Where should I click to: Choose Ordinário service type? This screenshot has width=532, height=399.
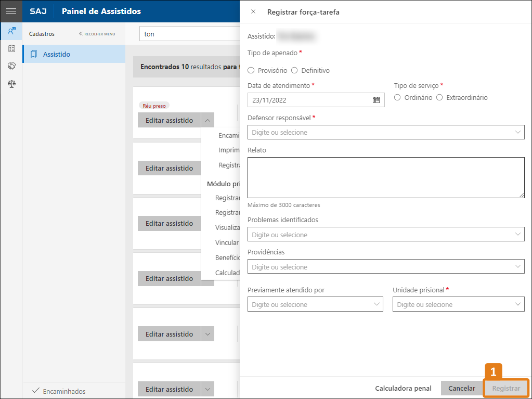pos(397,97)
